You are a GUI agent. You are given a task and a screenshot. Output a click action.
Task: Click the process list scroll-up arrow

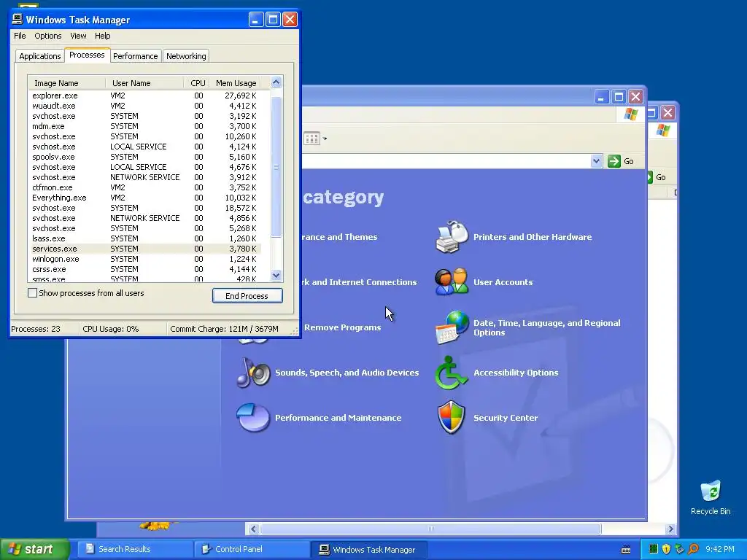276,82
